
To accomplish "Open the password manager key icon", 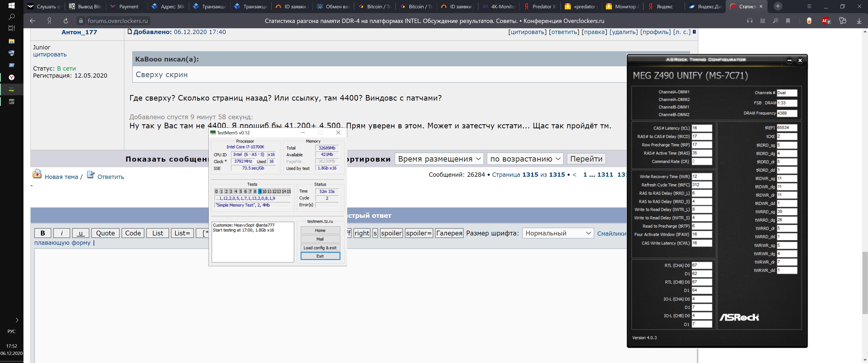I will 843,21.
